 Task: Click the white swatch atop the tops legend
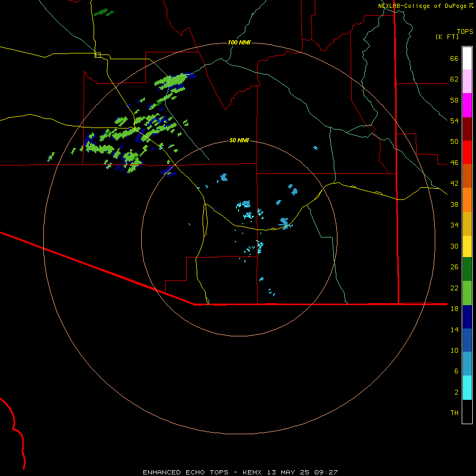[467, 58]
